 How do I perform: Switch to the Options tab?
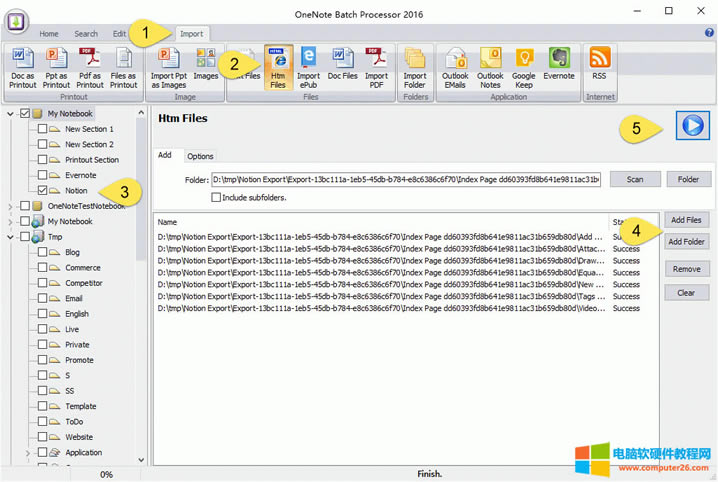[200, 156]
